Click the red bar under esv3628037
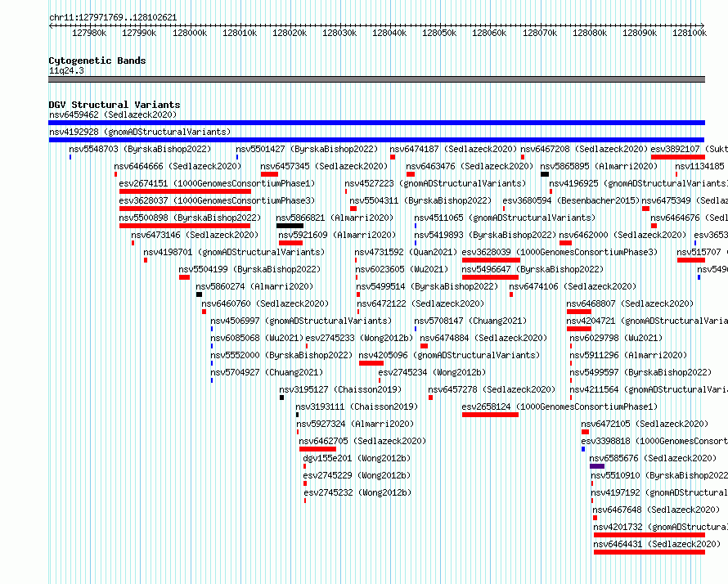Image resolution: width=728 pixels, height=584 pixels. [185, 209]
